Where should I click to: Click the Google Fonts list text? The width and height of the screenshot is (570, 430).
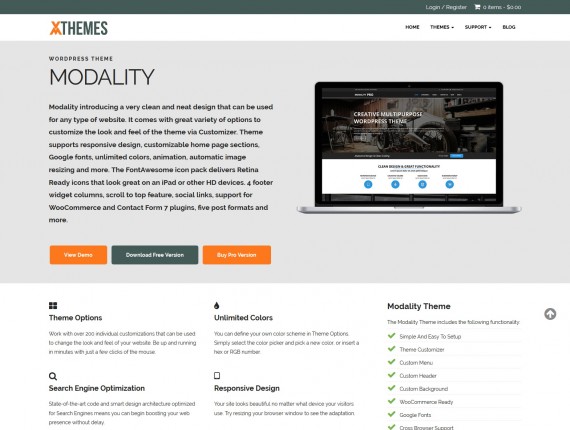[415, 415]
